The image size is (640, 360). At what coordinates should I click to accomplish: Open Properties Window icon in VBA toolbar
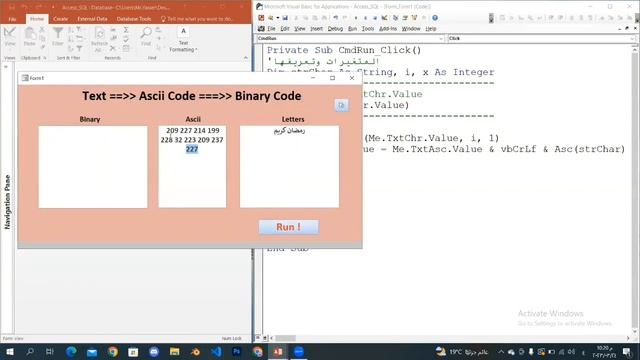coord(405,18)
